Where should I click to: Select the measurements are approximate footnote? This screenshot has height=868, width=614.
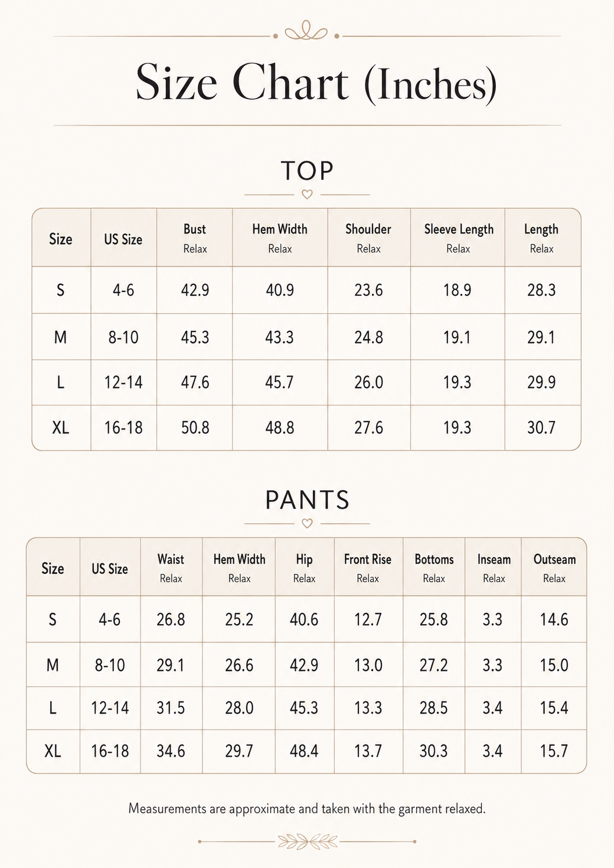tap(307, 809)
